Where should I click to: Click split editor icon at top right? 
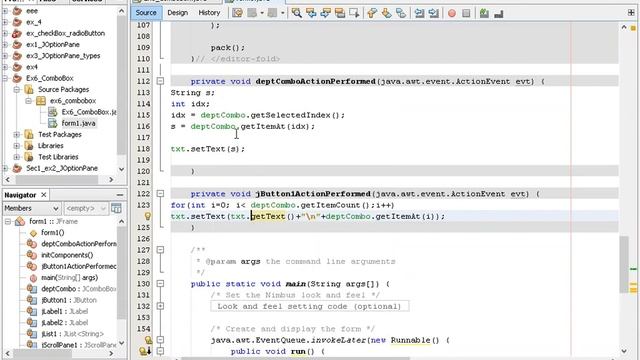tap(631, 13)
